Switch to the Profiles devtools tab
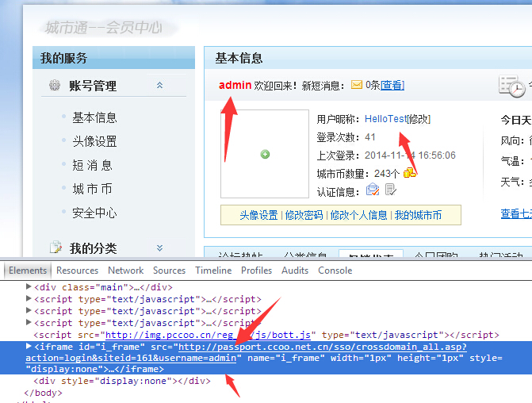The width and height of the screenshot is (532, 403). [257, 271]
